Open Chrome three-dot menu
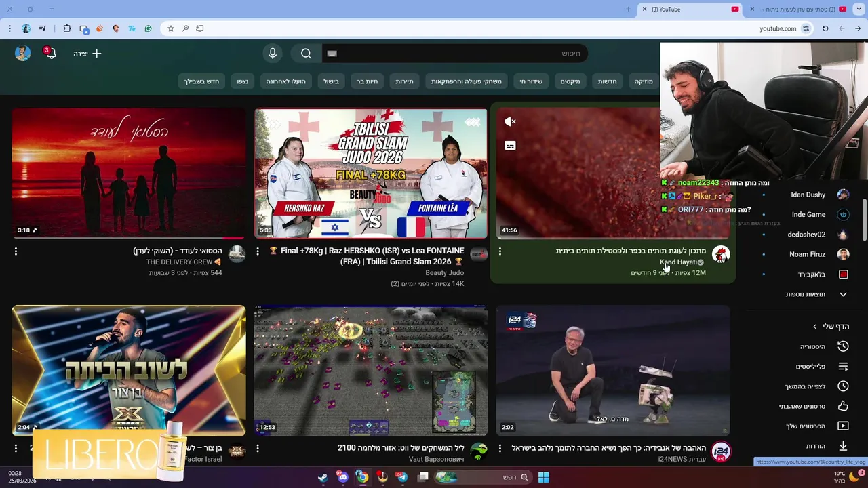Screen dimensions: 868x488 [x=9, y=28]
